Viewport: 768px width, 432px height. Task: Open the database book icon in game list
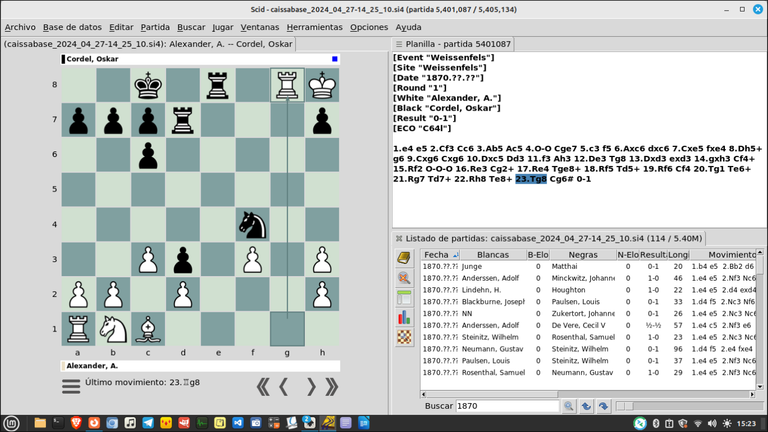pos(404,258)
